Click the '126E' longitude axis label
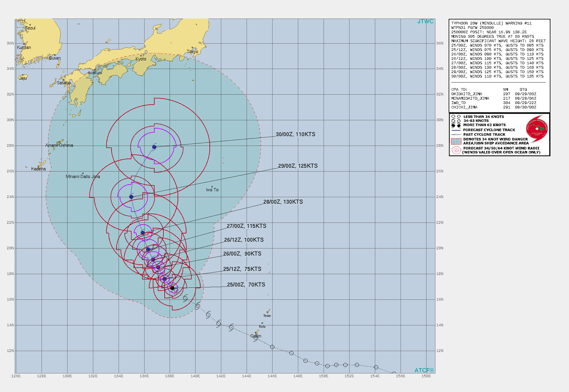Screen dimensions: 569x392 point(16,376)
